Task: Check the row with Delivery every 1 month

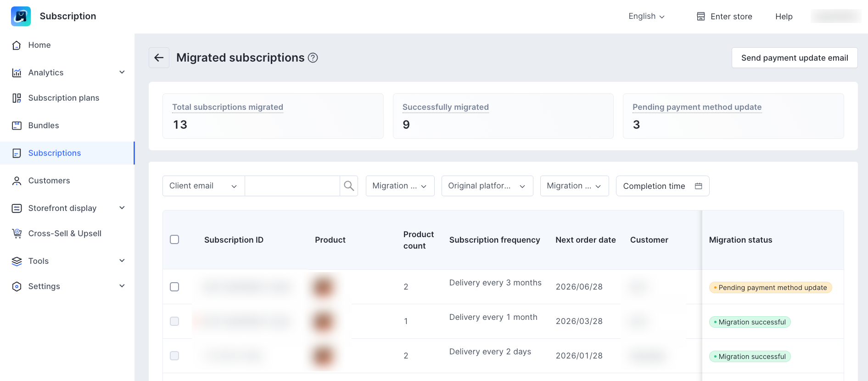Action: click(174, 321)
